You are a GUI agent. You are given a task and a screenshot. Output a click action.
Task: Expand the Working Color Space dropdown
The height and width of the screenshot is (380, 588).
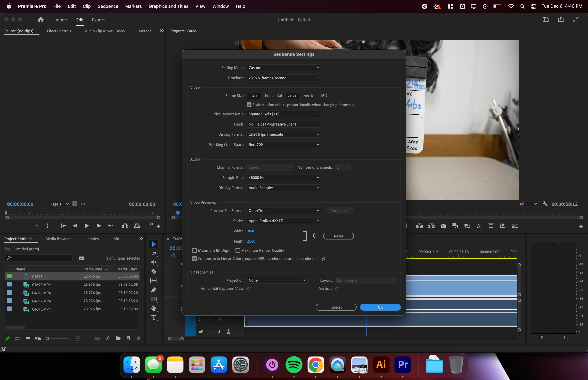pos(283,145)
